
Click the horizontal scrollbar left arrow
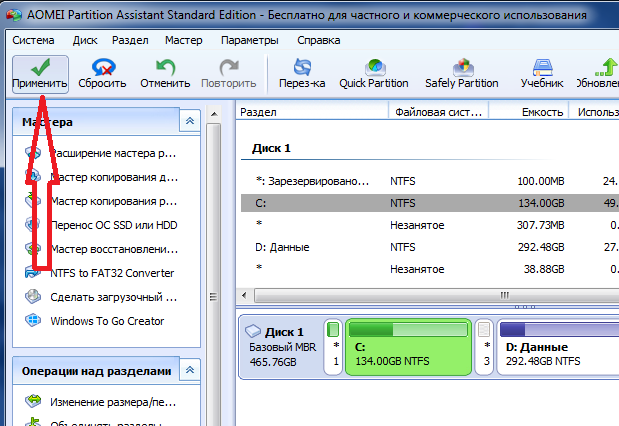(245, 295)
